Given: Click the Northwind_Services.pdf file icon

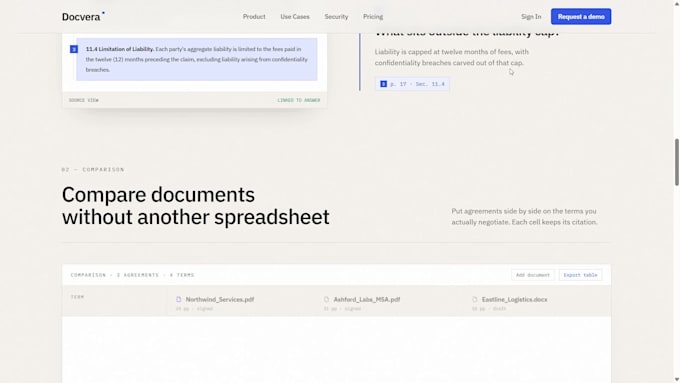Looking at the screenshot, I should pyautogui.click(x=179, y=299).
